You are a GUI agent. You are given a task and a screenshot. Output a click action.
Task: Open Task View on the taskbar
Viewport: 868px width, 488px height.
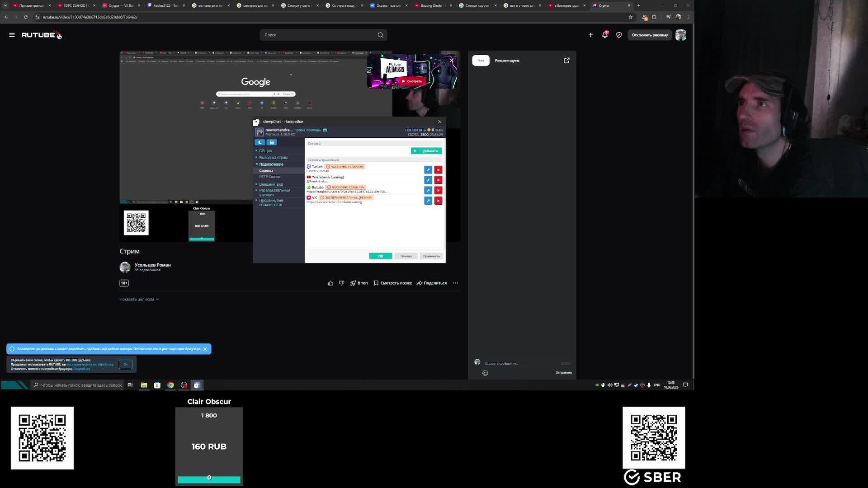pyautogui.click(x=130, y=385)
